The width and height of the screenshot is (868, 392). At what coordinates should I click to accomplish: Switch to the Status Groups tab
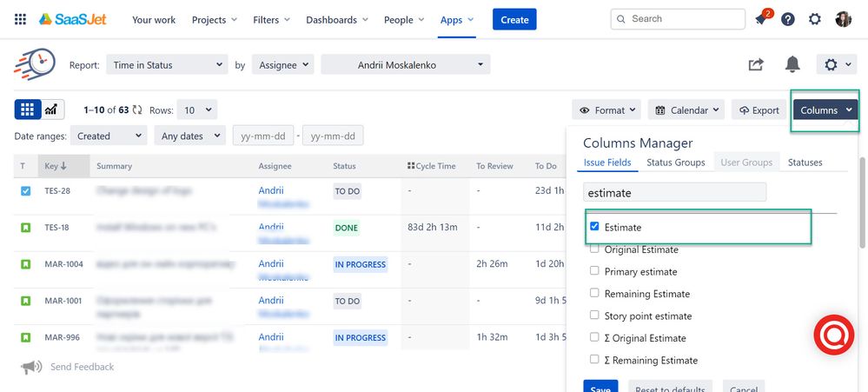pyautogui.click(x=676, y=163)
